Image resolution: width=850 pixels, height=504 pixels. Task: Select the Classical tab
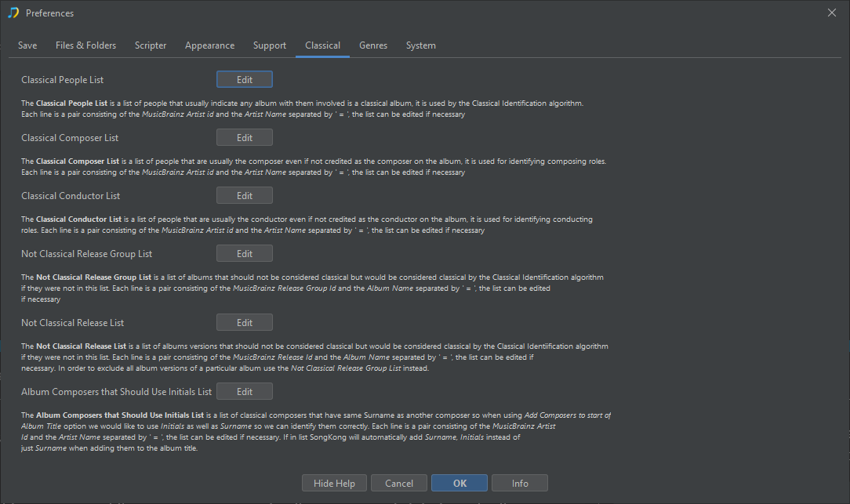322,45
